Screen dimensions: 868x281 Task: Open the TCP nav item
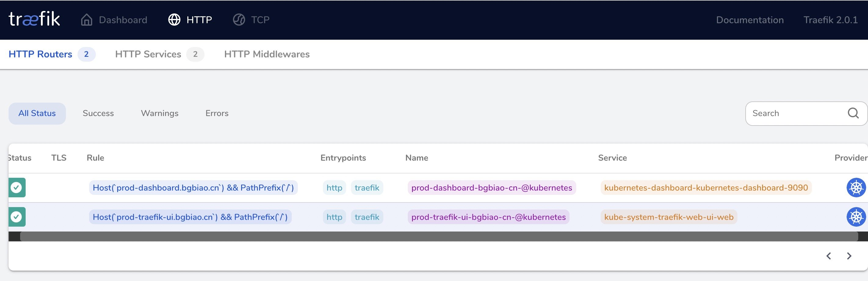[251, 20]
